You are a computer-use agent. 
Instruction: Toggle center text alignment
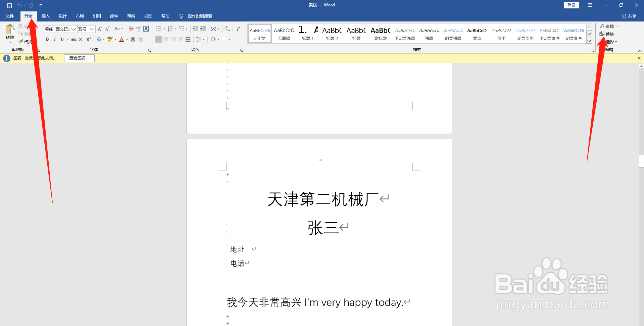click(x=166, y=39)
